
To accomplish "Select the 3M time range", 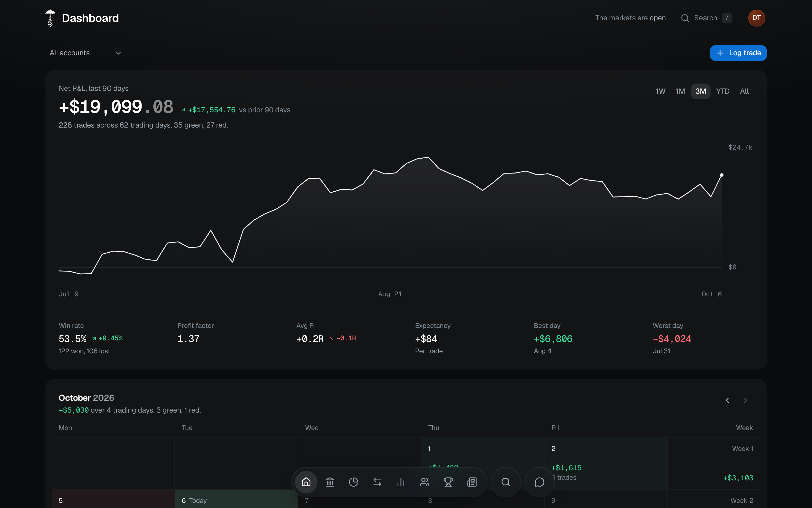I will [x=701, y=91].
